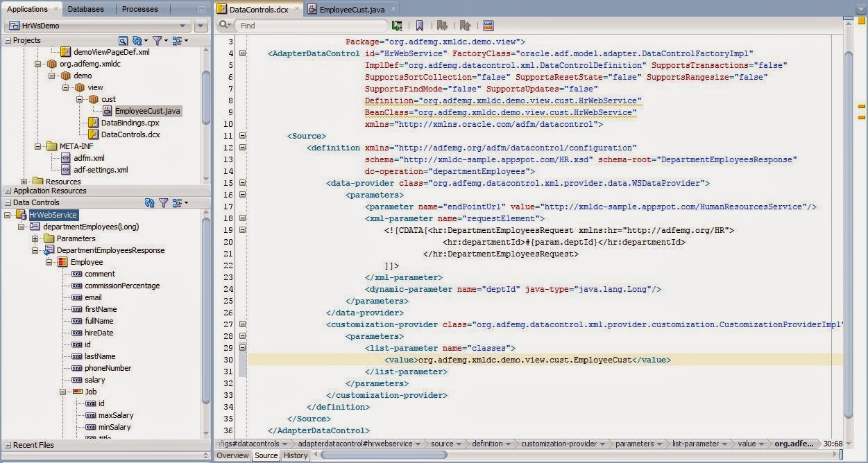Select adf-settings.xml in Projects tree
Screen dimensions: 868x463
pos(100,170)
